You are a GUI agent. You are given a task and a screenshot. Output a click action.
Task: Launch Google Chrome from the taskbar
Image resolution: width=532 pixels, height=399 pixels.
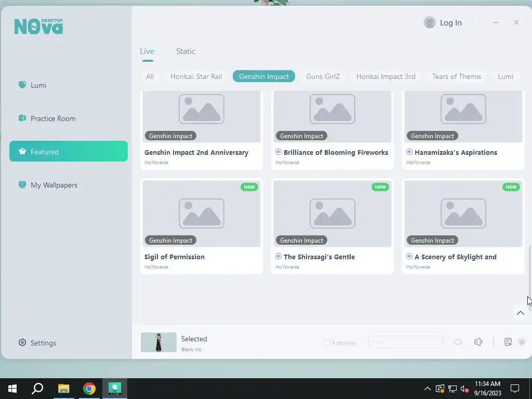(89, 389)
